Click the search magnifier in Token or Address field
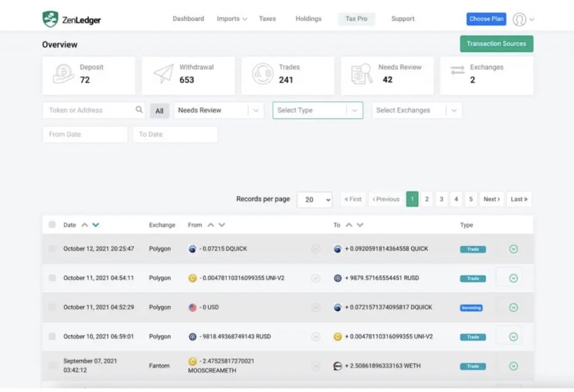Viewport: 574px width, 392px height. coord(139,109)
